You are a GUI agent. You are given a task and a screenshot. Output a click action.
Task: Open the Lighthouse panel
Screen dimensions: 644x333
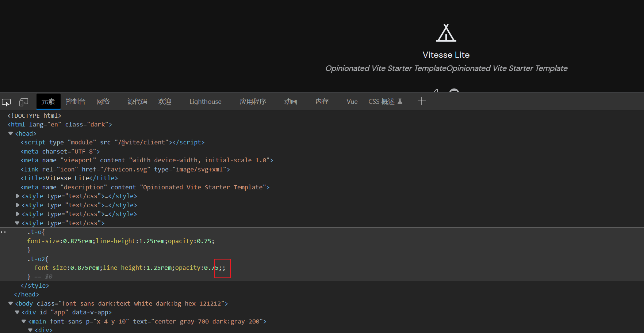[x=205, y=101]
